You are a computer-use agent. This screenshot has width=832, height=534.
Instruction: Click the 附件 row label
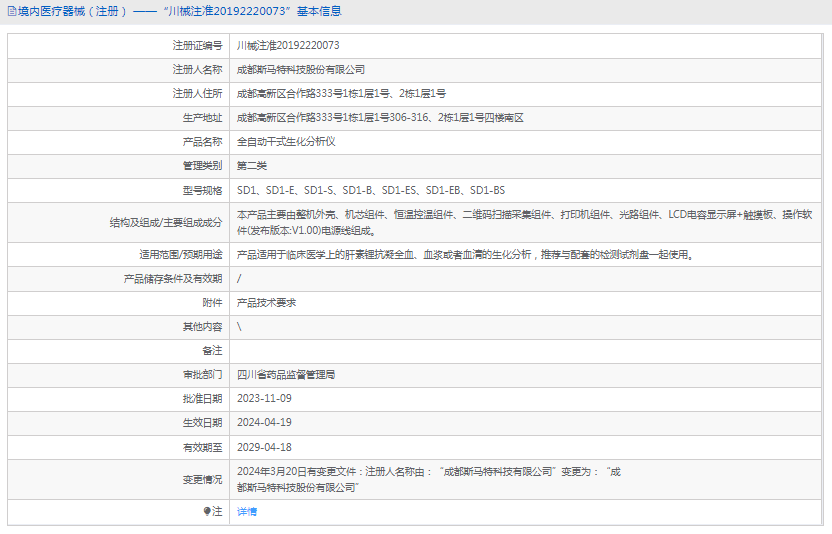tap(212, 303)
